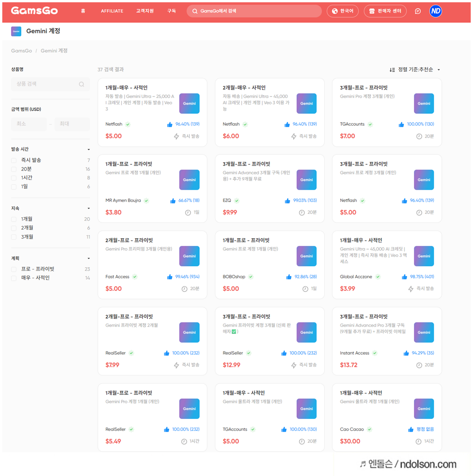Check the 1일 delivery filter
The width and height of the screenshot is (473, 476).
14,187
